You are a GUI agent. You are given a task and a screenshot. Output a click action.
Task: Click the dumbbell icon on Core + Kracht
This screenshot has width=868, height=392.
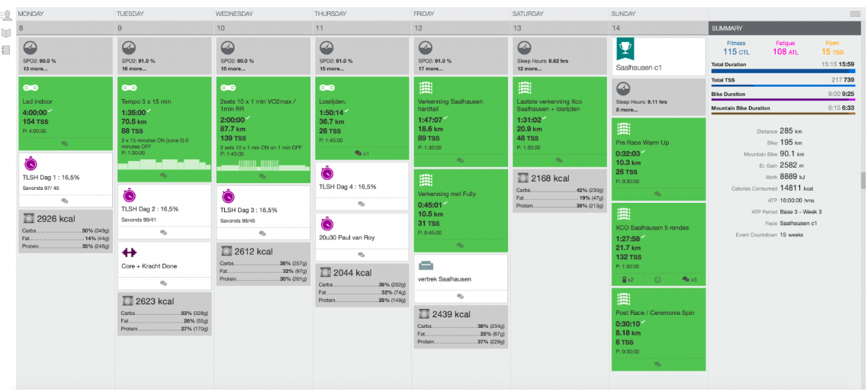pos(129,252)
